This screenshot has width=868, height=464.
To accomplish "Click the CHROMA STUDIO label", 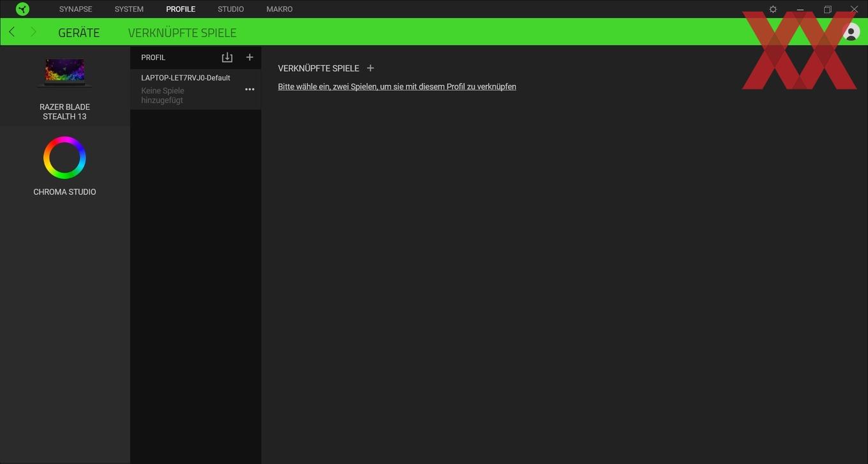I will click(x=64, y=192).
